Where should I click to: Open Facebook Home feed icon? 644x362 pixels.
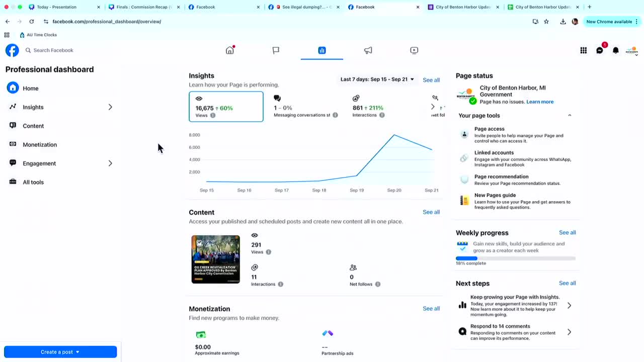click(230, 50)
